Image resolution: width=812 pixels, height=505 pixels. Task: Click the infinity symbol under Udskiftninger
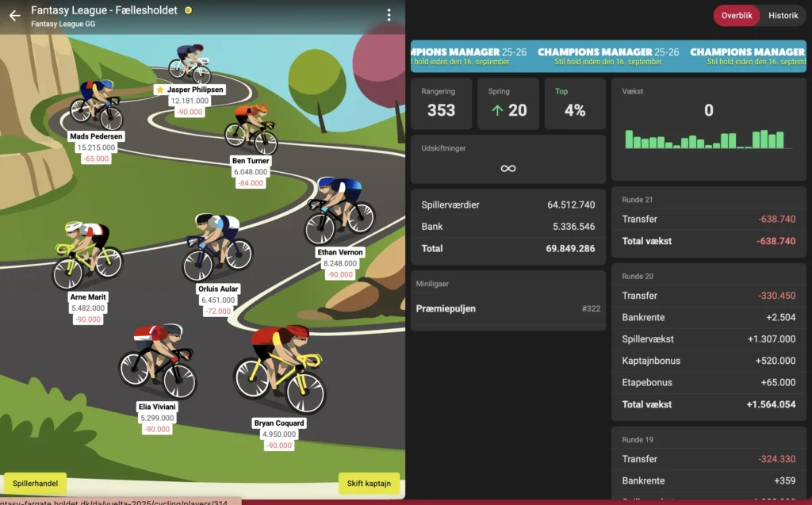tap(508, 168)
